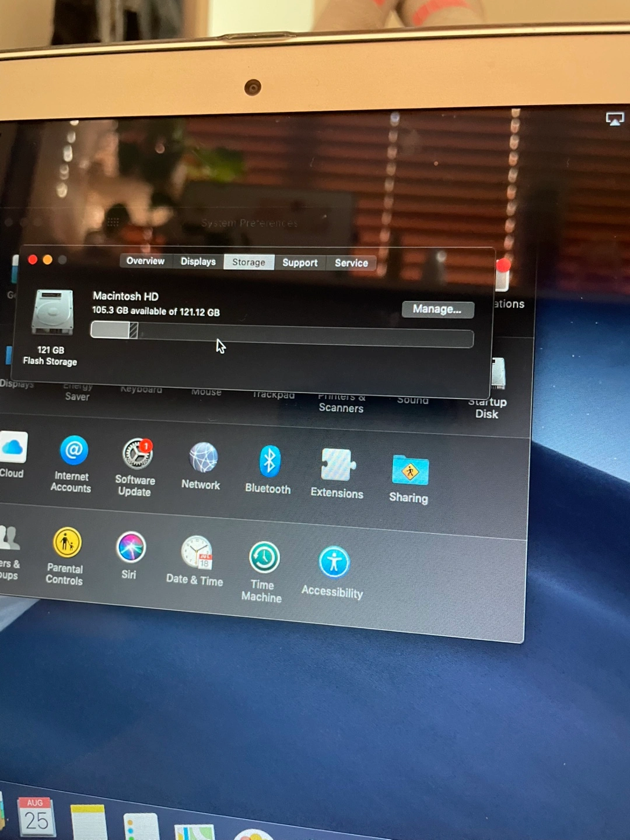Viewport: 630px width, 840px height.
Task: Open Siri preferences
Action: click(x=131, y=548)
